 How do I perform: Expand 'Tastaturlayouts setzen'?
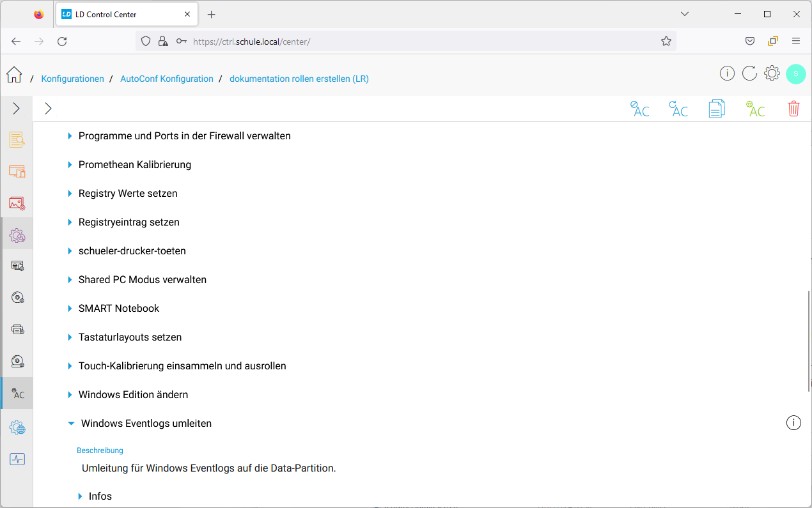pyautogui.click(x=70, y=337)
